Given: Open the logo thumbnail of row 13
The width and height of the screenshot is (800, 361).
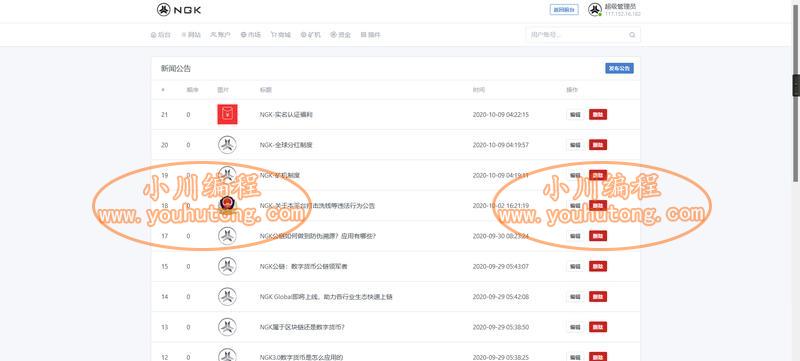Looking at the screenshot, I should pos(227,327).
